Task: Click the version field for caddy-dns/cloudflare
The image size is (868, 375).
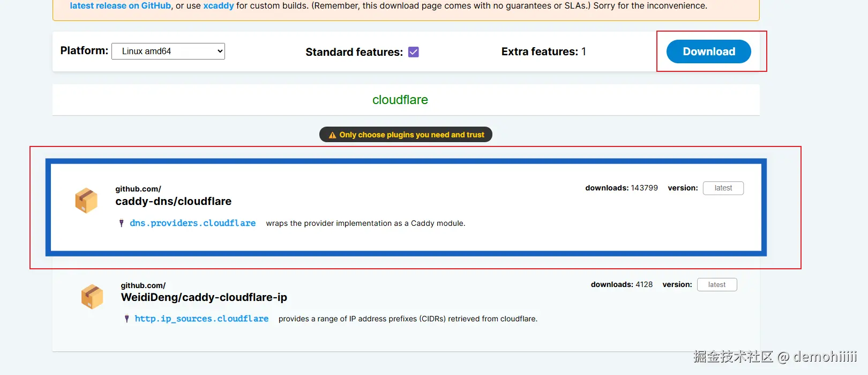Action: (x=723, y=188)
